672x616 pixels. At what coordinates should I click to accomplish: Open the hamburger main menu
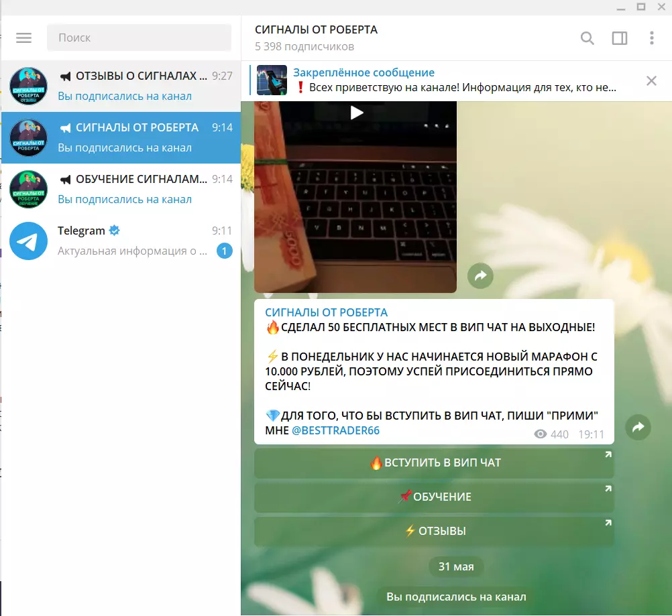(24, 38)
